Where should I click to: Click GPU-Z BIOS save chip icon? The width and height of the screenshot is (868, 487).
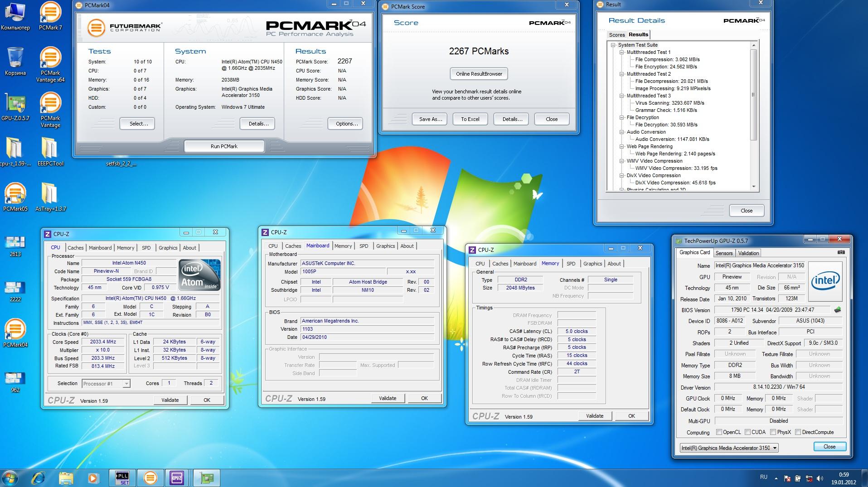[x=837, y=310]
